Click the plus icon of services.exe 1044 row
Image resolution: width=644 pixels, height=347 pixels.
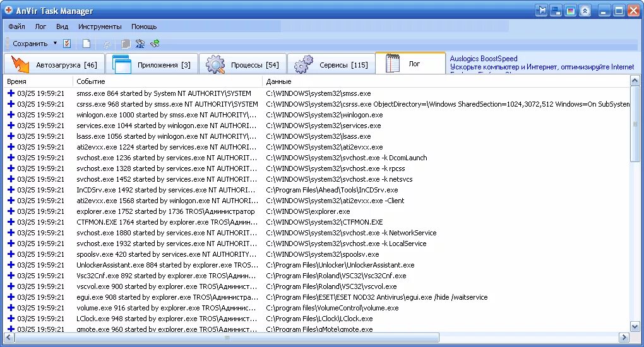pyautogui.click(x=11, y=126)
